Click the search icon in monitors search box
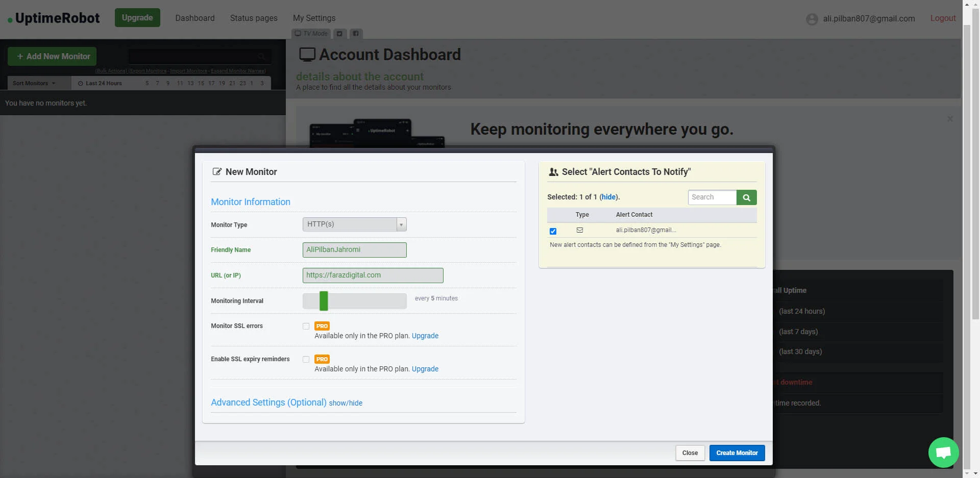This screenshot has width=980, height=478. click(261, 57)
